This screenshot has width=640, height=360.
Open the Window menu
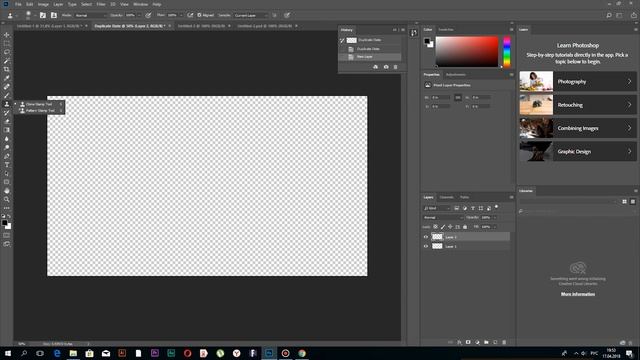pyautogui.click(x=140, y=4)
